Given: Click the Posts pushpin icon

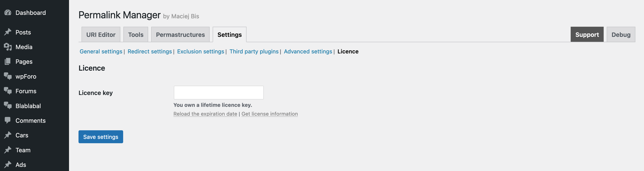Looking at the screenshot, I should coord(8,32).
